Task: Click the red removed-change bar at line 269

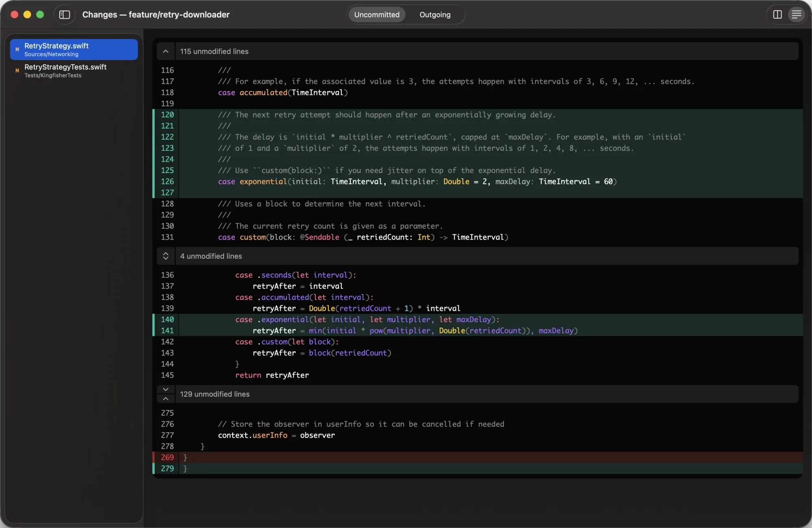Action: click(154, 457)
